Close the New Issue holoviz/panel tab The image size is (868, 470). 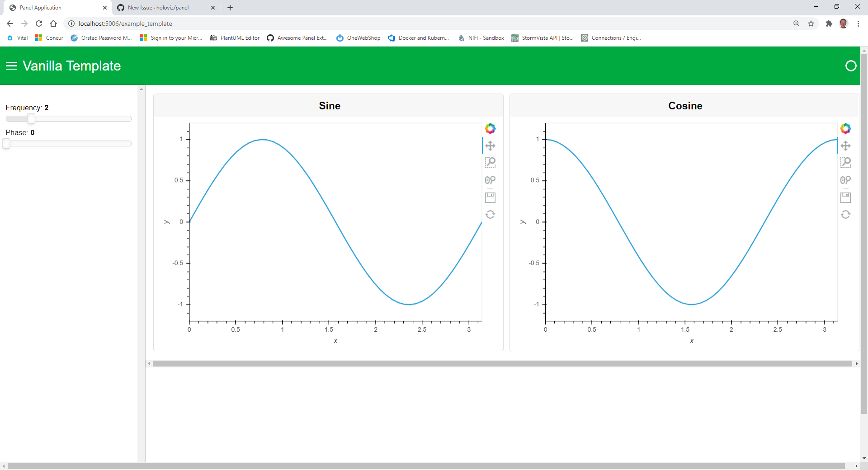coord(213,8)
